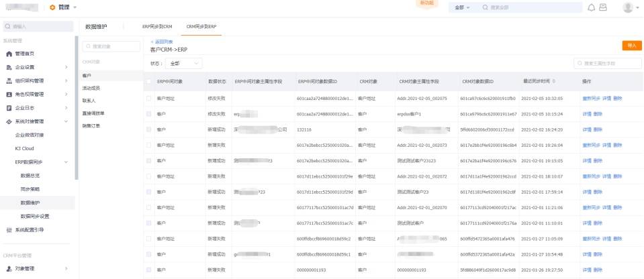Focus the top global search input
644x279 pixels.
pyautogui.click(x=530, y=8)
